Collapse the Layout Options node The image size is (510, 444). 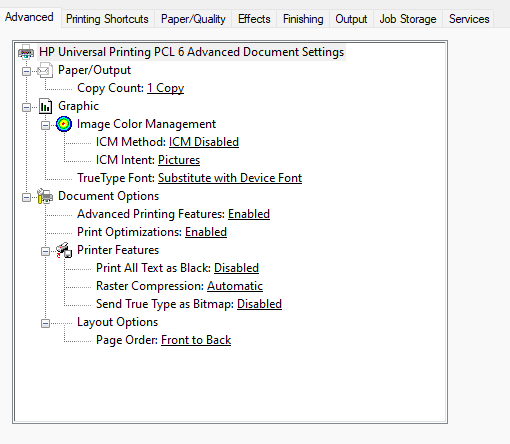pyautogui.click(x=45, y=323)
